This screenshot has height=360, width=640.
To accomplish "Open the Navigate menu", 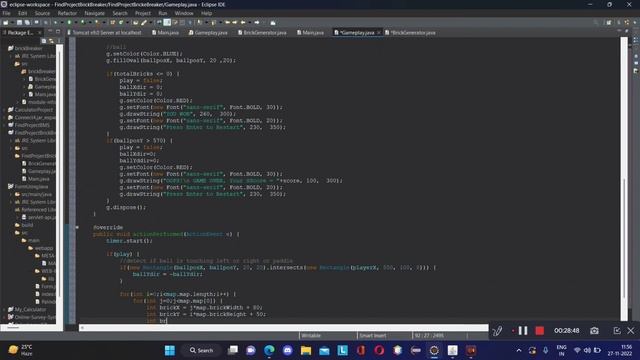I will [x=95, y=13].
